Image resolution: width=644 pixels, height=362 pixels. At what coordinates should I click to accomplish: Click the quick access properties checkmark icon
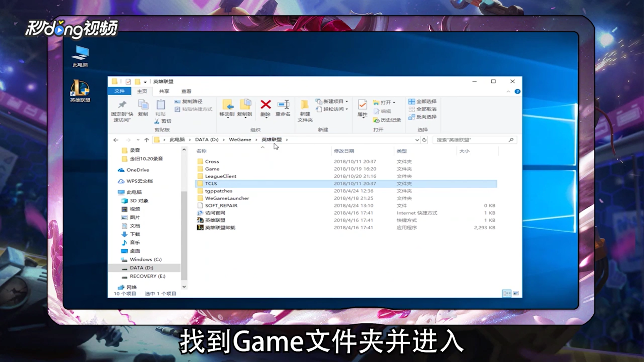click(128, 81)
